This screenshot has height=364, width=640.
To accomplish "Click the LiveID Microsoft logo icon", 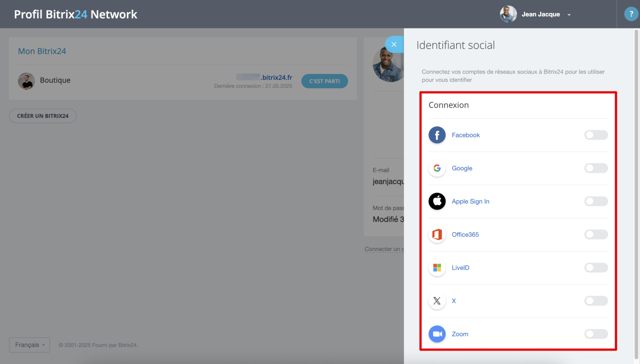I will [x=437, y=268].
